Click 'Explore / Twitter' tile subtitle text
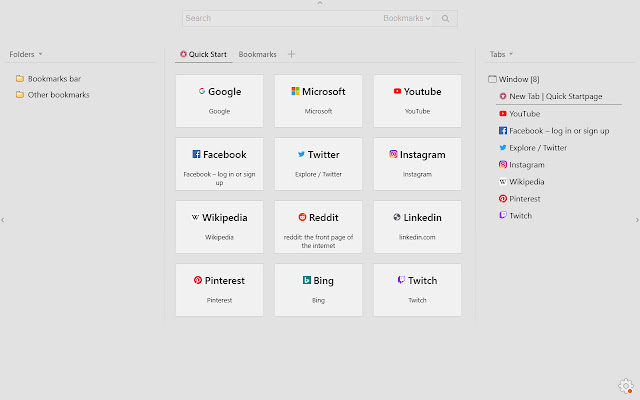640x400 pixels. [x=318, y=174]
